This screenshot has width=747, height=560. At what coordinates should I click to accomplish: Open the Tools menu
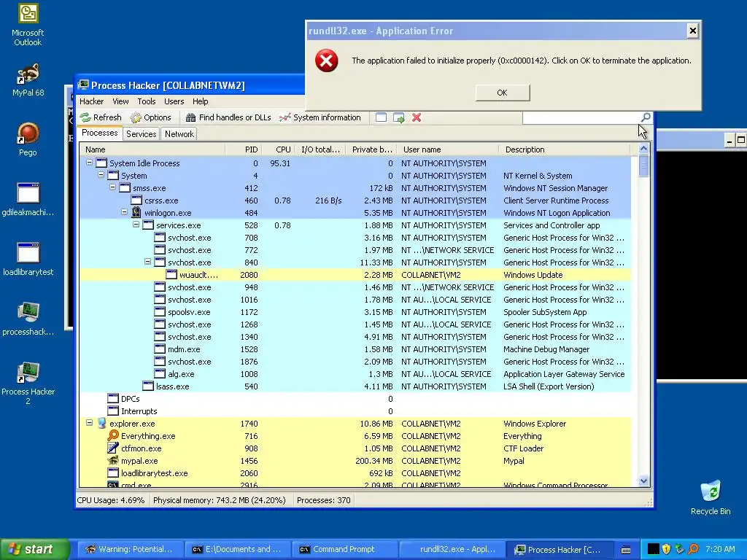(146, 101)
